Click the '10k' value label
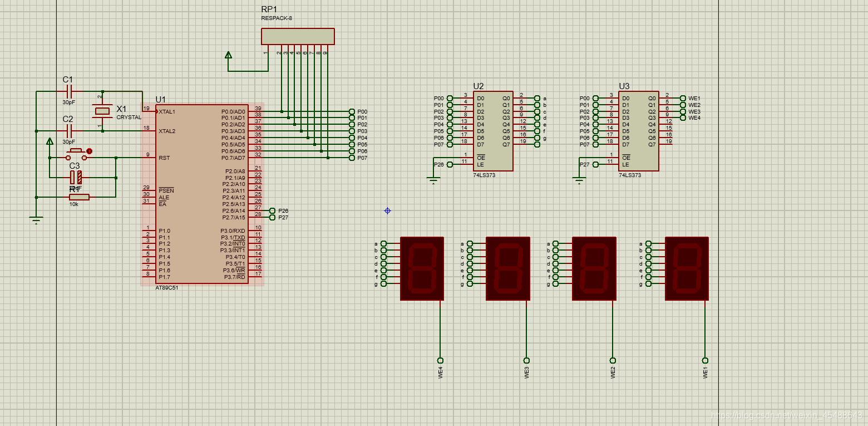Image resolution: width=868 pixels, height=426 pixels. coord(73,204)
